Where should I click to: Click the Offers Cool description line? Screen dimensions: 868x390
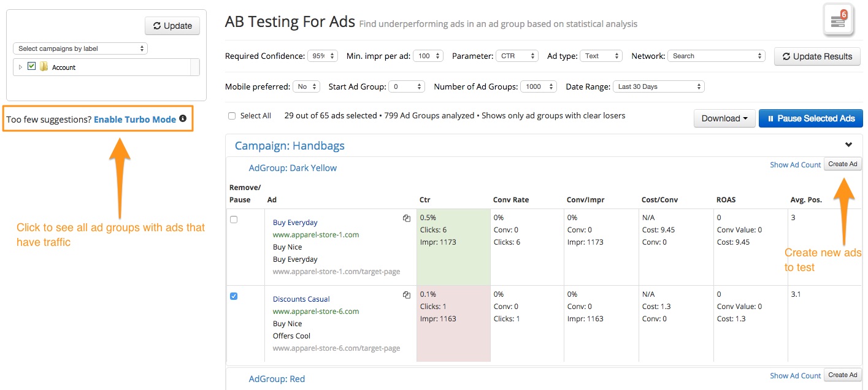pyautogui.click(x=291, y=336)
